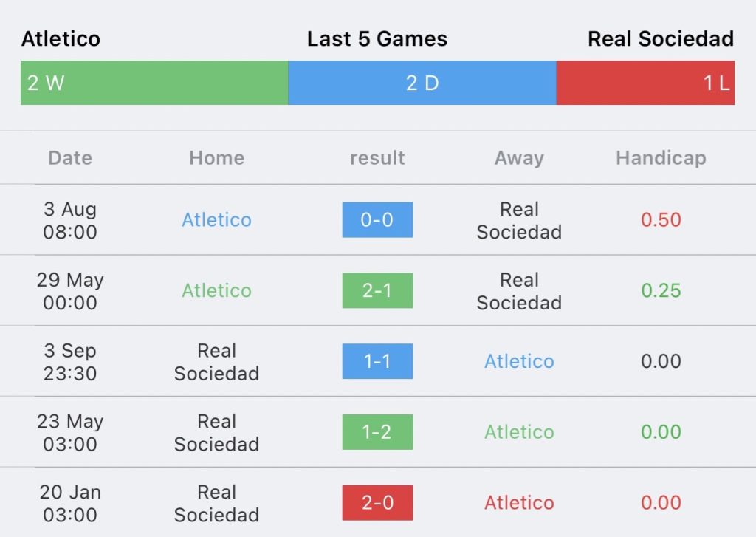
Task: Select the green 2 W wins bar
Action: 154,83
